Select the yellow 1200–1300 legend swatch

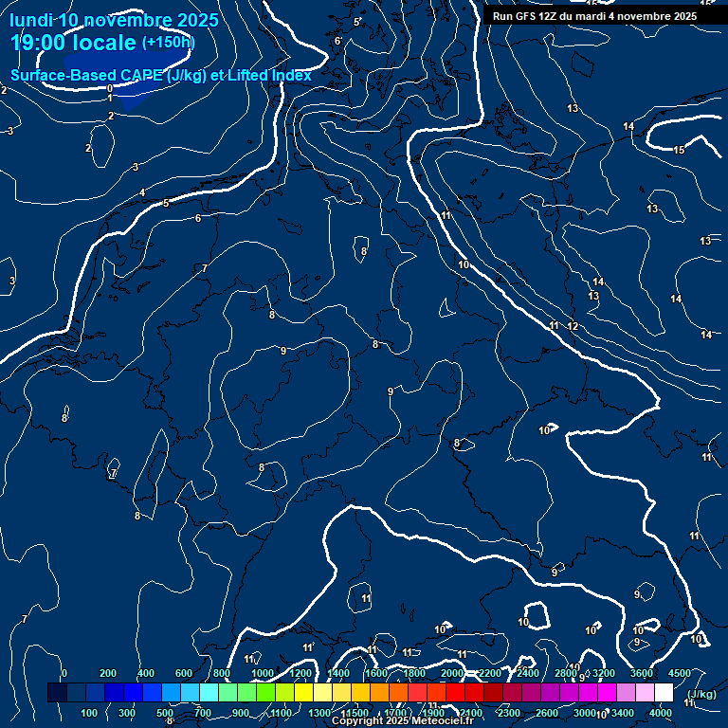tap(303, 692)
